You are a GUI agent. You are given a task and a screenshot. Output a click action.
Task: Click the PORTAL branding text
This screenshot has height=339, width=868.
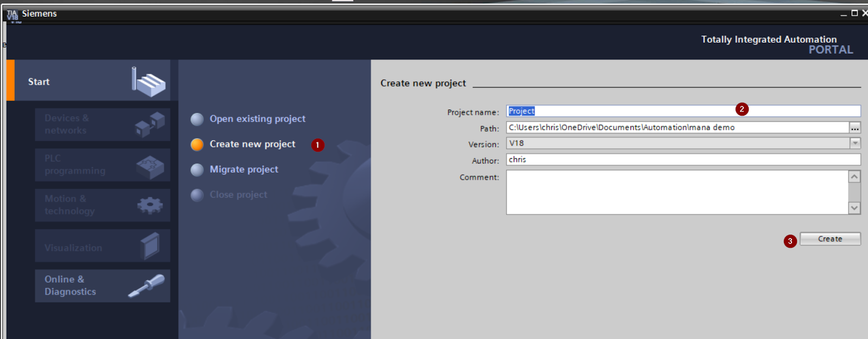tap(831, 49)
